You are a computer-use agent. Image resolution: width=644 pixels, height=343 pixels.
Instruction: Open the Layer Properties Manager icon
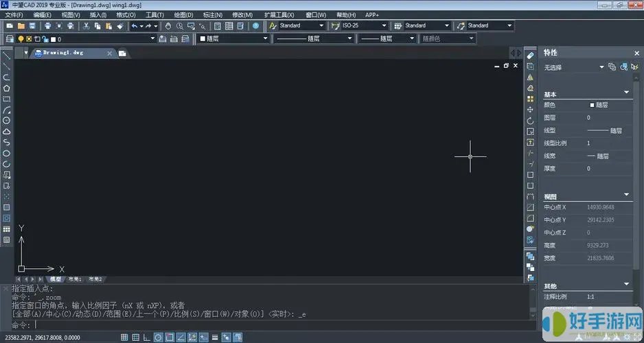pyautogui.click(x=10, y=38)
